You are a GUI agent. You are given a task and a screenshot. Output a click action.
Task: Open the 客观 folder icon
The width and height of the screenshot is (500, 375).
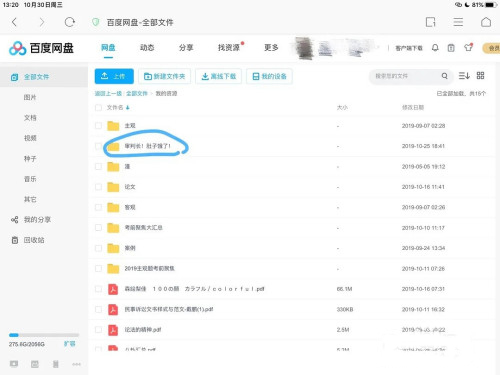point(113,207)
